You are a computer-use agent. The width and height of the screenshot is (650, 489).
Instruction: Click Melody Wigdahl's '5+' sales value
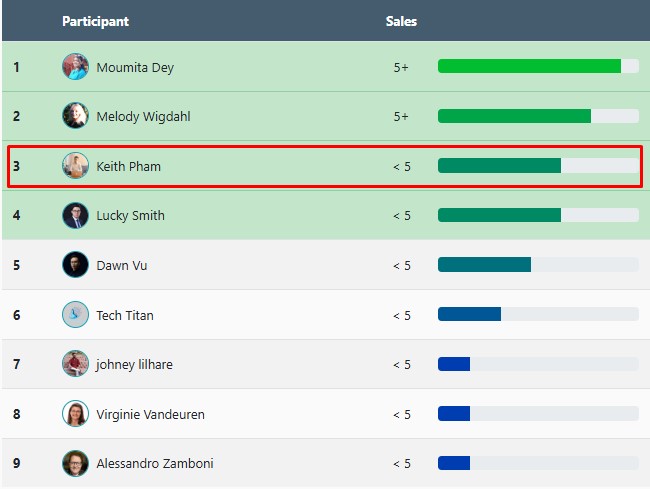pyautogui.click(x=401, y=116)
